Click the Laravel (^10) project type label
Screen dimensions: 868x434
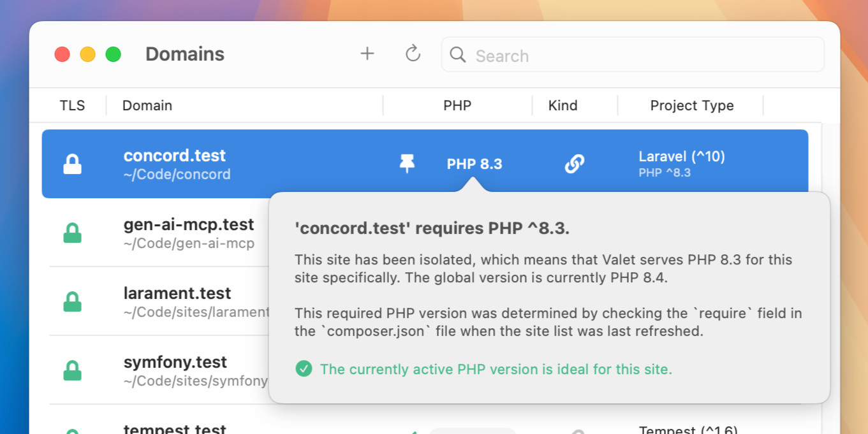tap(681, 157)
